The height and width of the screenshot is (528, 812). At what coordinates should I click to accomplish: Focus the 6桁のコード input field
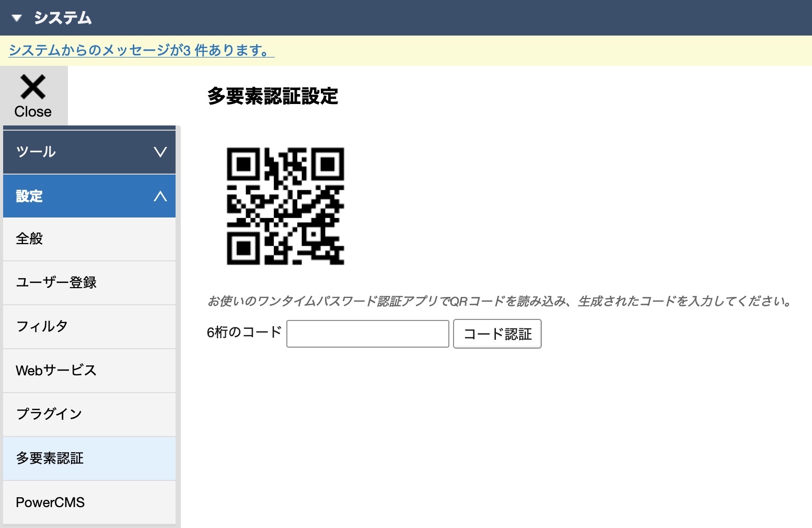click(368, 334)
